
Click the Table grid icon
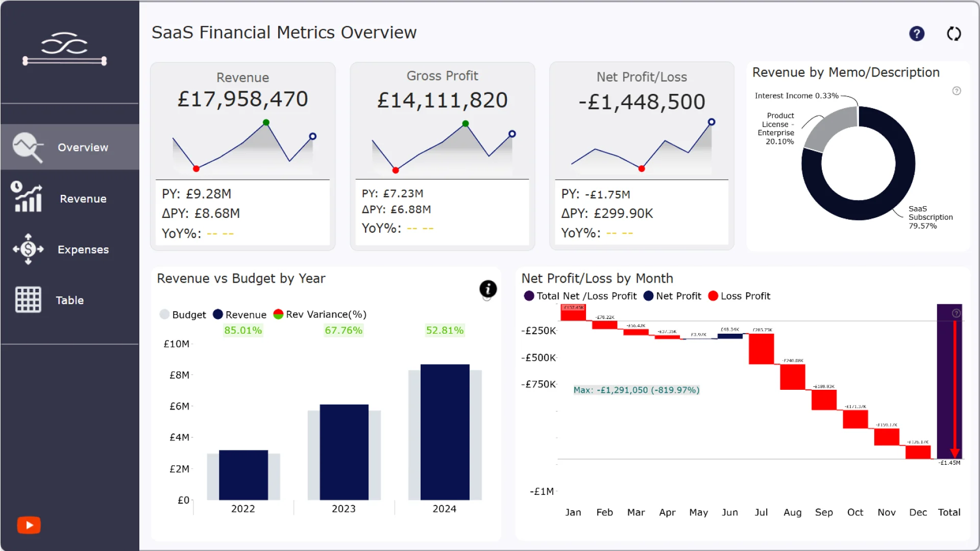pos(28,299)
